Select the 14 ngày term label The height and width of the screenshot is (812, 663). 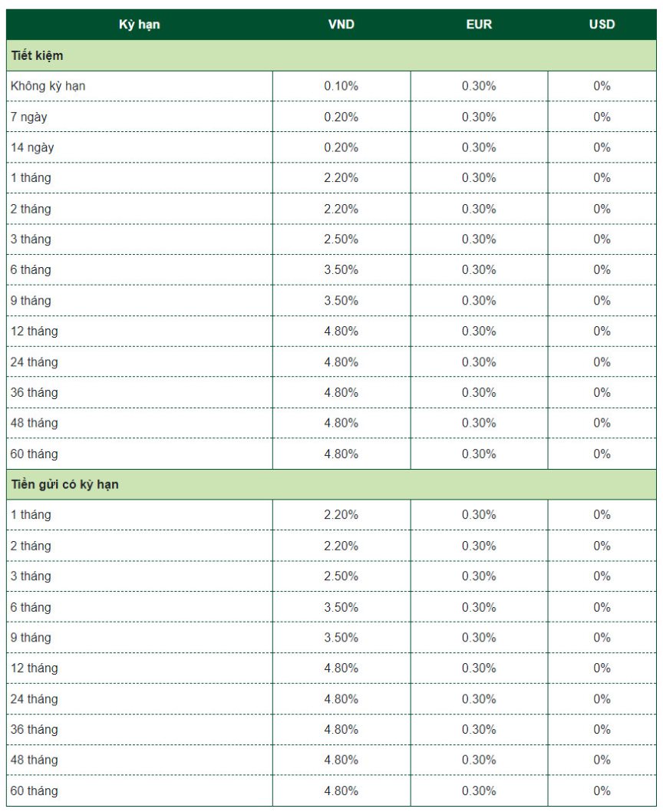[x=32, y=147]
